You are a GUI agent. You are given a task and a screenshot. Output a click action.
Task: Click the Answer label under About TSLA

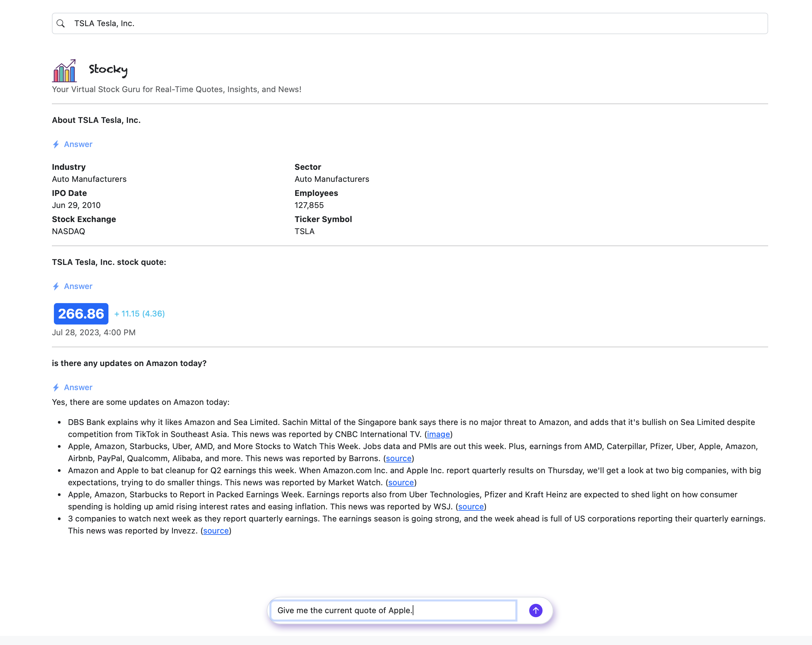(78, 144)
